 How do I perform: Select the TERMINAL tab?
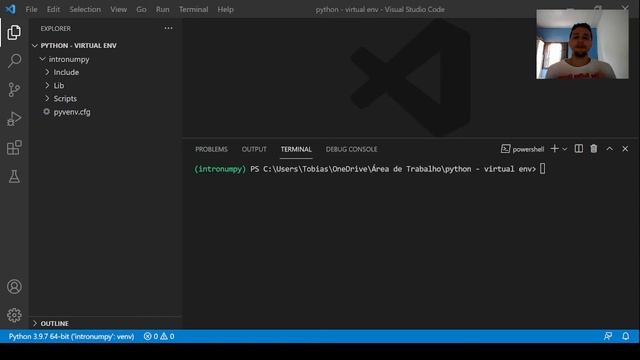coord(296,149)
